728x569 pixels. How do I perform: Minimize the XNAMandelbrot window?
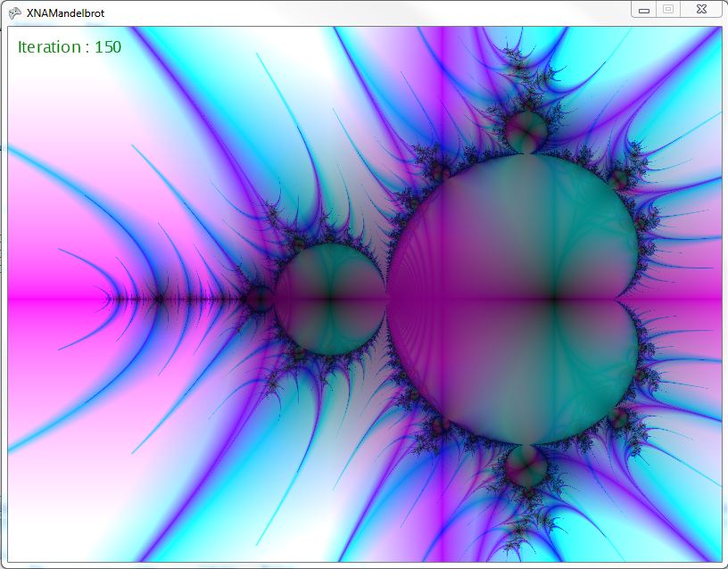coord(645,9)
